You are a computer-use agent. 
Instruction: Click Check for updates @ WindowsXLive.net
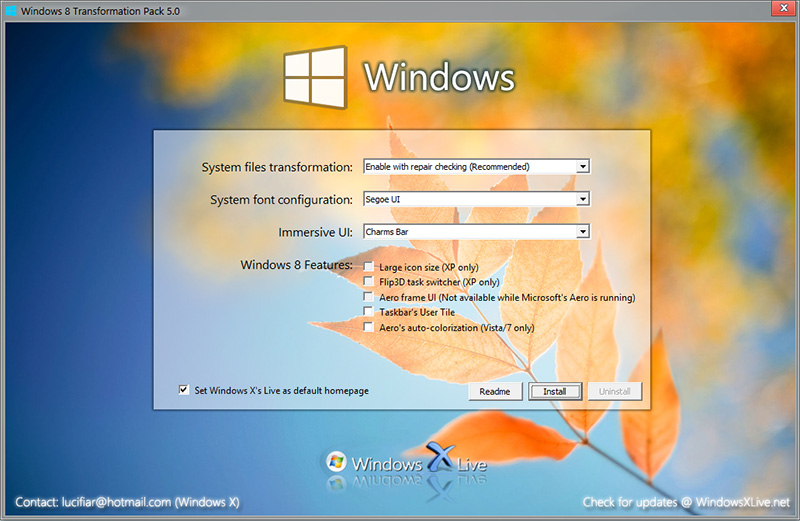coord(686,502)
